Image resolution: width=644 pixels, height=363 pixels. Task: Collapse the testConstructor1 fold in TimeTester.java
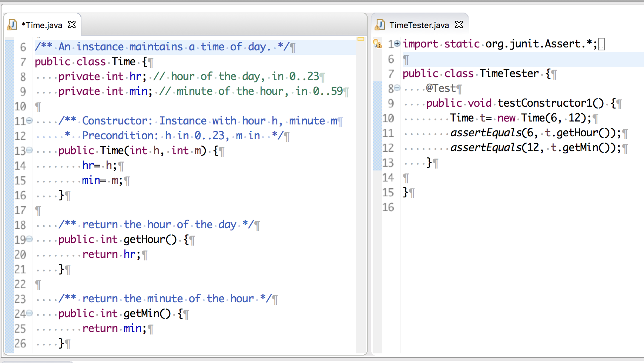click(397, 88)
